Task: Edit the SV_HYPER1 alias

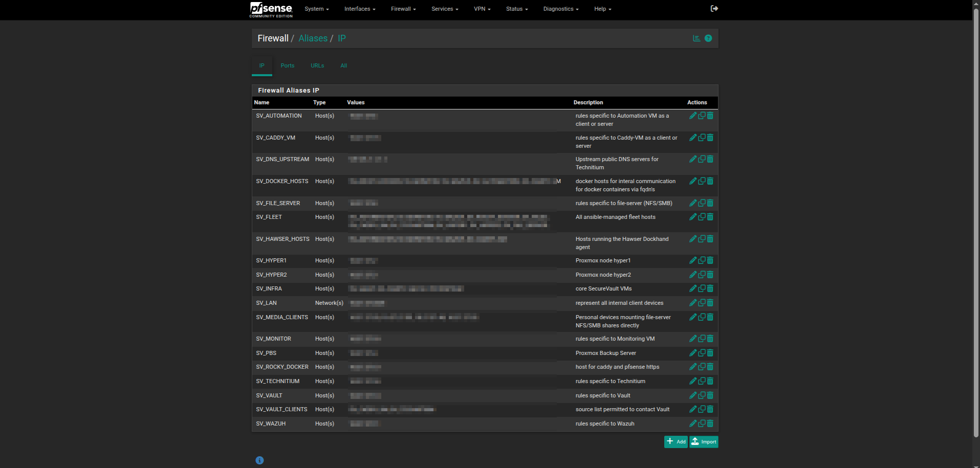Action: click(x=693, y=260)
